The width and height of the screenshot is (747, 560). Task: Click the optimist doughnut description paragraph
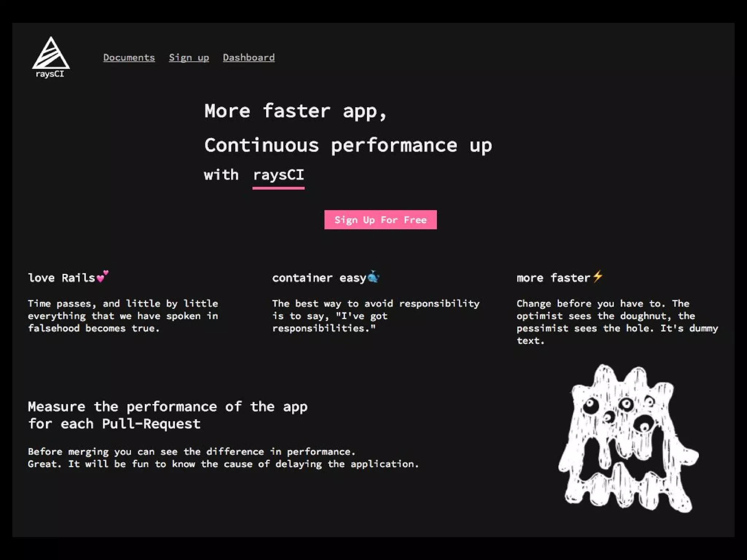(x=617, y=322)
